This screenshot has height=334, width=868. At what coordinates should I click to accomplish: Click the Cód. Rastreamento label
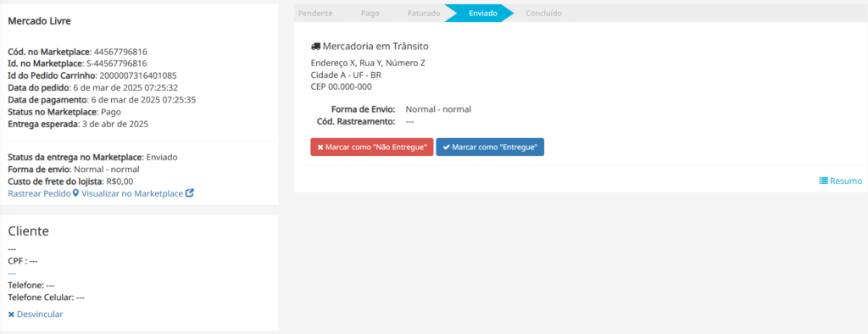tap(356, 121)
